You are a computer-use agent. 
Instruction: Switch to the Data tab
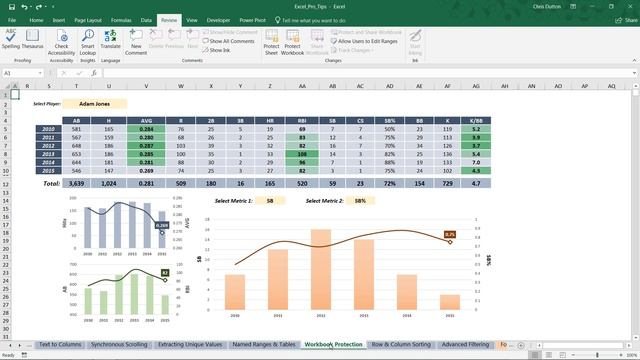pos(146,20)
